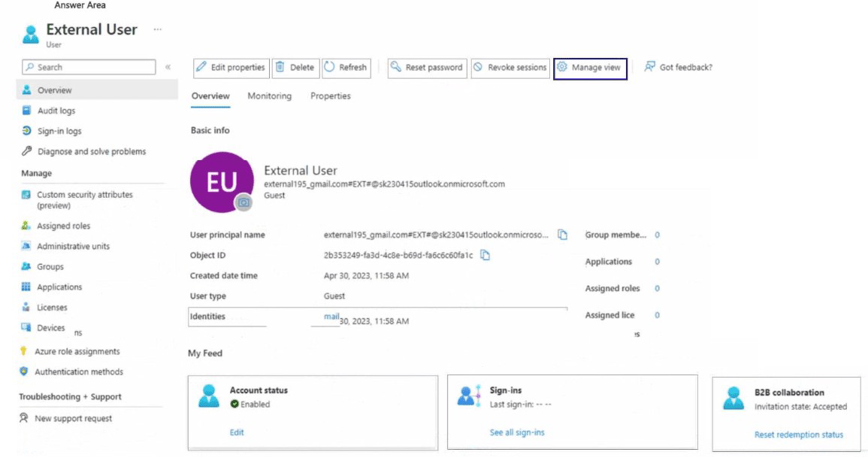Open Manage view options

click(590, 67)
